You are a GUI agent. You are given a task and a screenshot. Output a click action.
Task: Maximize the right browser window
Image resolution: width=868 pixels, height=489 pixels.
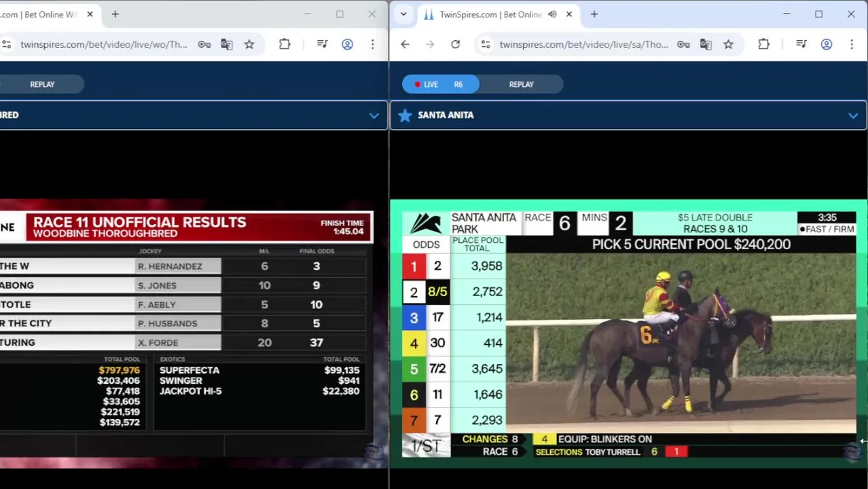click(818, 14)
